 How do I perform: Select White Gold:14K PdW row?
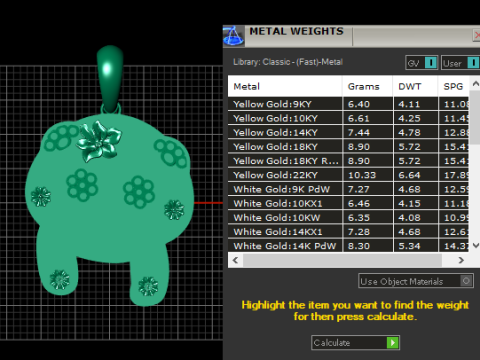(x=348, y=246)
